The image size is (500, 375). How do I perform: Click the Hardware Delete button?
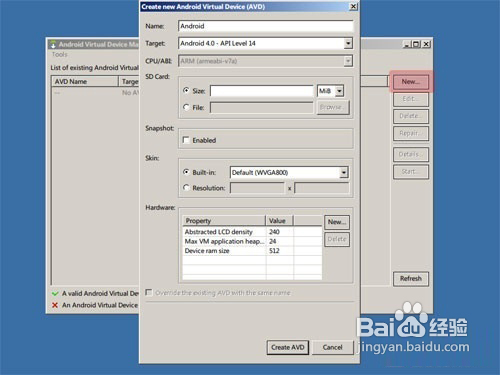pos(337,239)
